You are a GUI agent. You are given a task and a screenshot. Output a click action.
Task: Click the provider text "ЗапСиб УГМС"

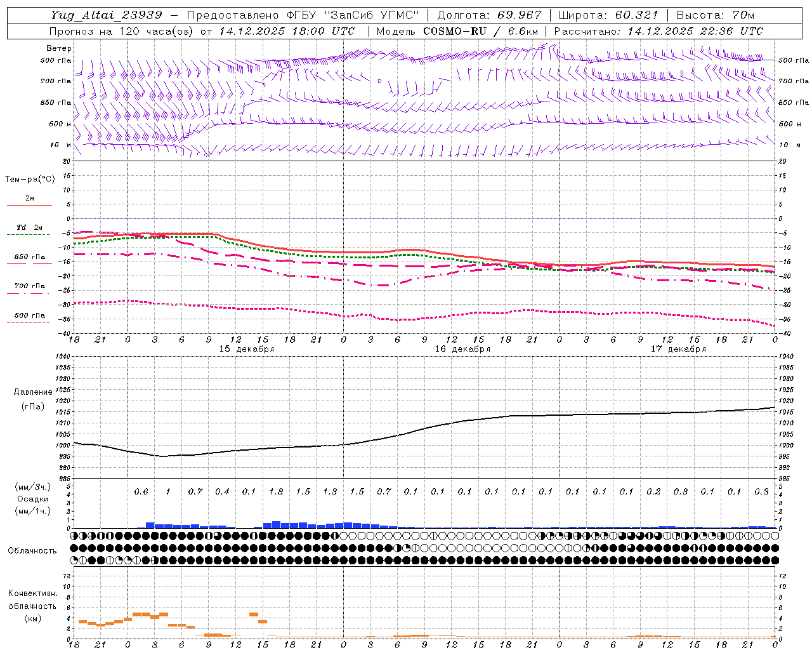click(x=372, y=15)
